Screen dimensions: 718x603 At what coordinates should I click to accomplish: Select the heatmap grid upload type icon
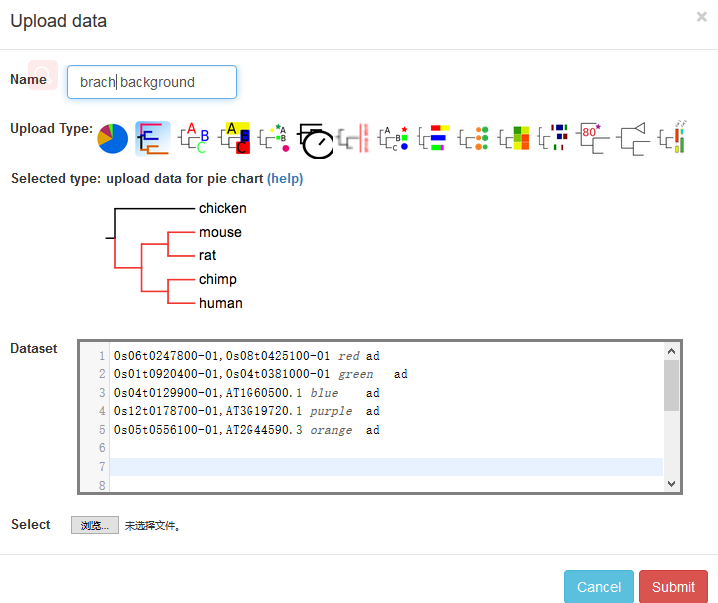(x=514, y=138)
